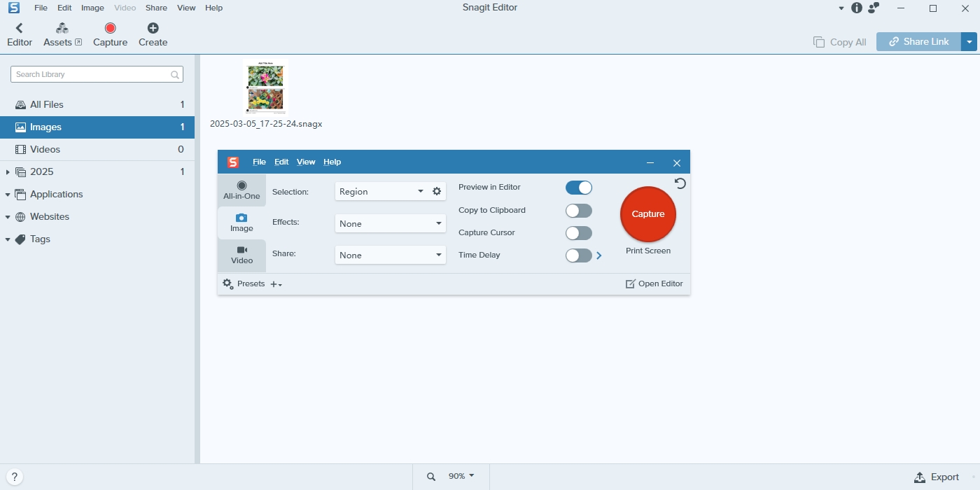Click the red Capture record icon in toolbar

click(110, 29)
